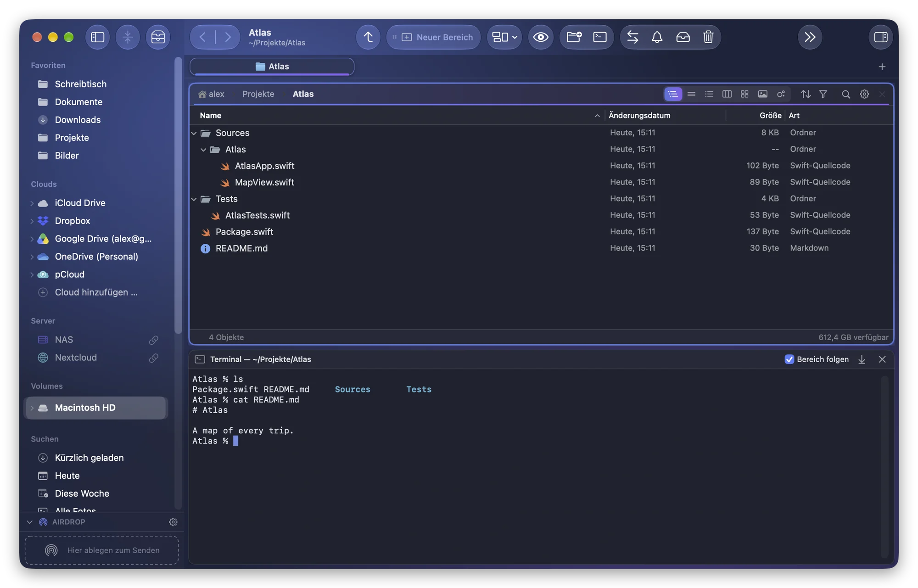Go to enclosing folder up arrow
Viewport: 918px width, 588px height.
pos(368,37)
